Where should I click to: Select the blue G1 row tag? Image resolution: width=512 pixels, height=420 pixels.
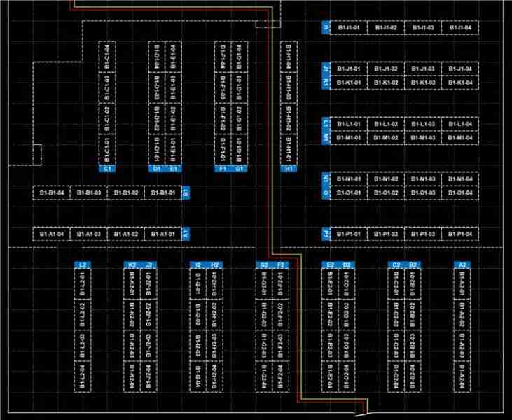[240, 169]
